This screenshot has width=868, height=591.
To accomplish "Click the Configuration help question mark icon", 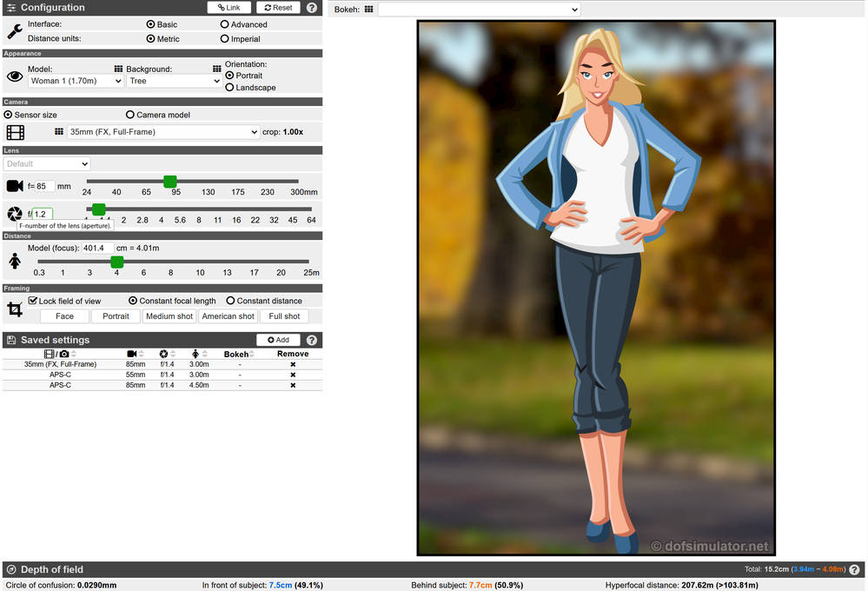I will [312, 8].
